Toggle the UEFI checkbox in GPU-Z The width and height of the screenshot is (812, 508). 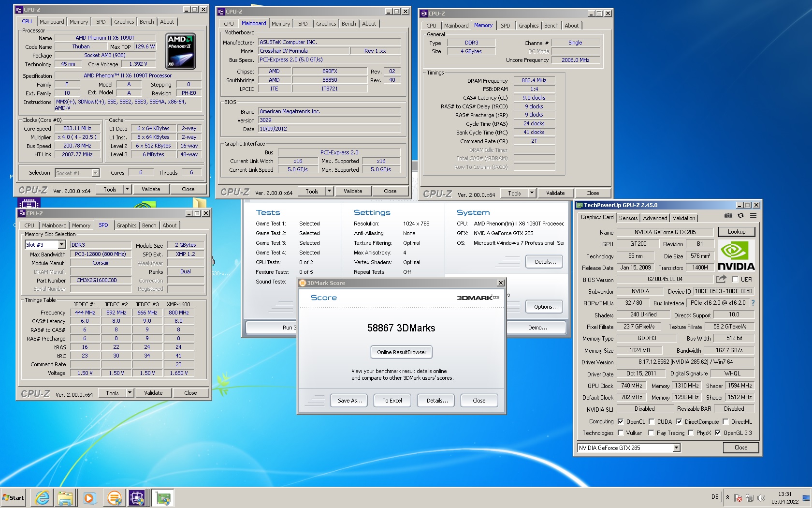point(735,279)
